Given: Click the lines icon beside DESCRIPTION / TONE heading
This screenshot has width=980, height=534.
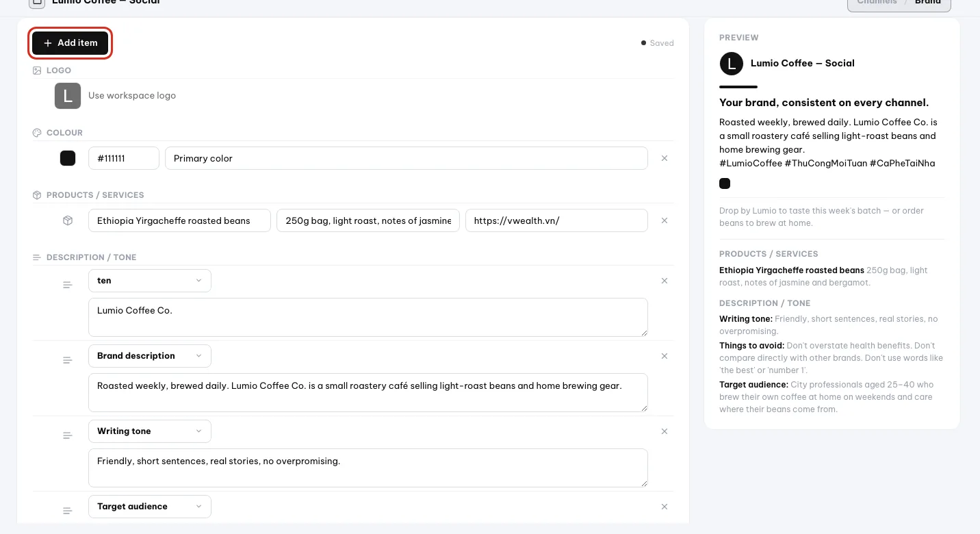Looking at the screenshot, I should pyautogui.click(x=37, y=257).
